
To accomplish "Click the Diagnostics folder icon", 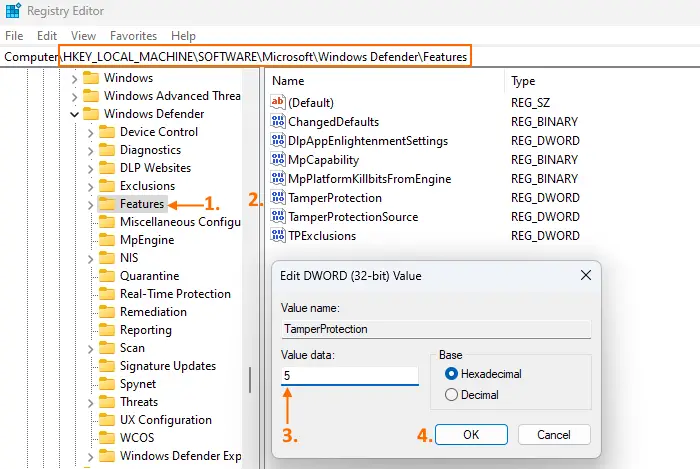I will 107,149.
